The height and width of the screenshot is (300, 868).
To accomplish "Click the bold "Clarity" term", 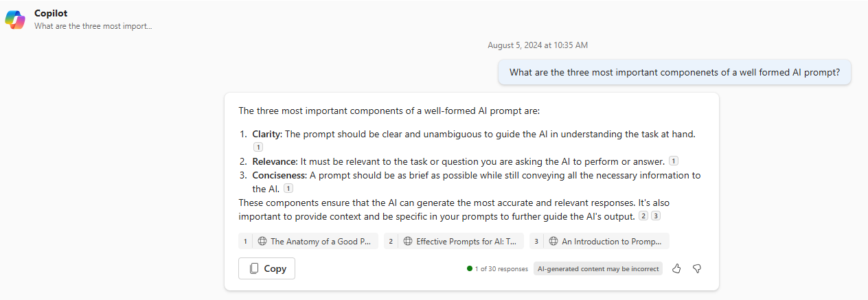I will coord(266,134).
